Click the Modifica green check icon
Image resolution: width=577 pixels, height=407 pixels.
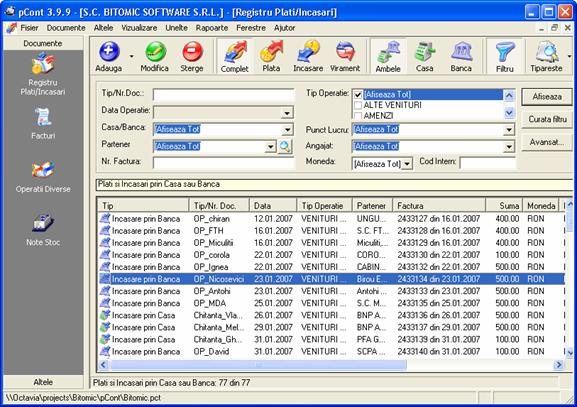(155, 52)
